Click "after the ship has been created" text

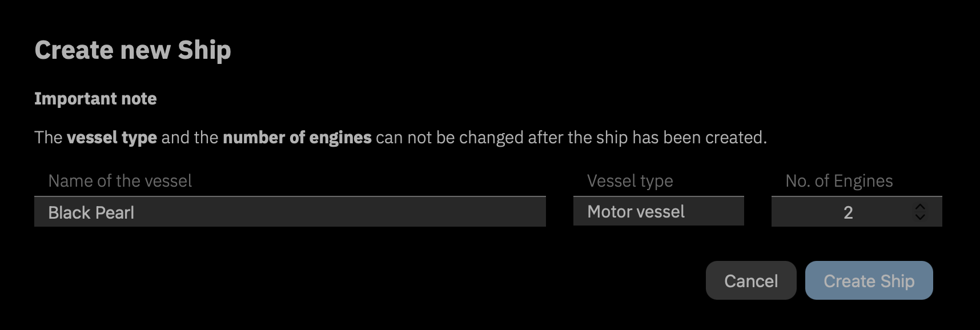[x=646, y=138]
